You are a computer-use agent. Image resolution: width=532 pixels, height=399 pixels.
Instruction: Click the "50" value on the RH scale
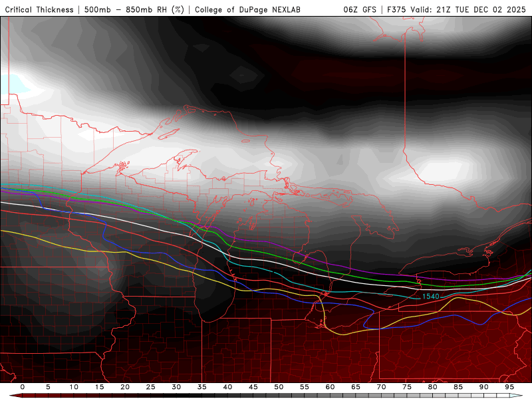(x=279, y=387)
